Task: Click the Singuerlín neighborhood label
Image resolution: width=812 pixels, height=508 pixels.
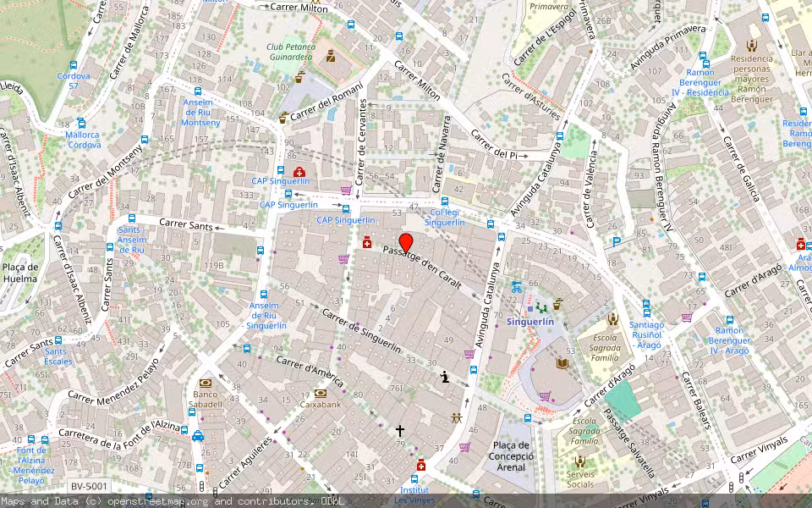Action: click(530, 323)
